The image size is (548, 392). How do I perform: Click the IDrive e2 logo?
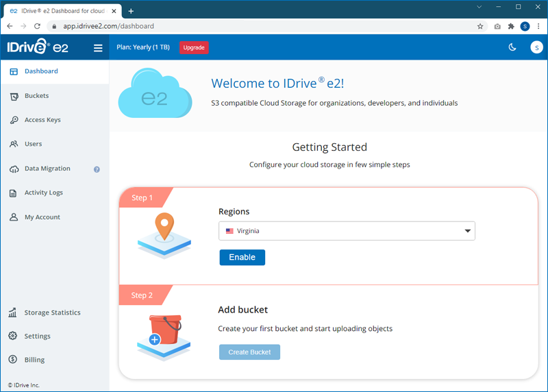pyautogui.click(x=38, y=47)
